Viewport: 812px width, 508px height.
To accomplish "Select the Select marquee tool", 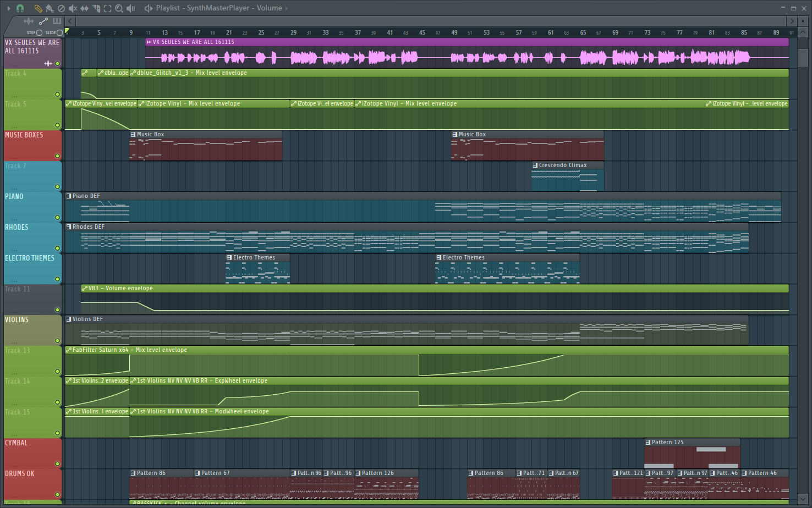I will tap(107, 8).
